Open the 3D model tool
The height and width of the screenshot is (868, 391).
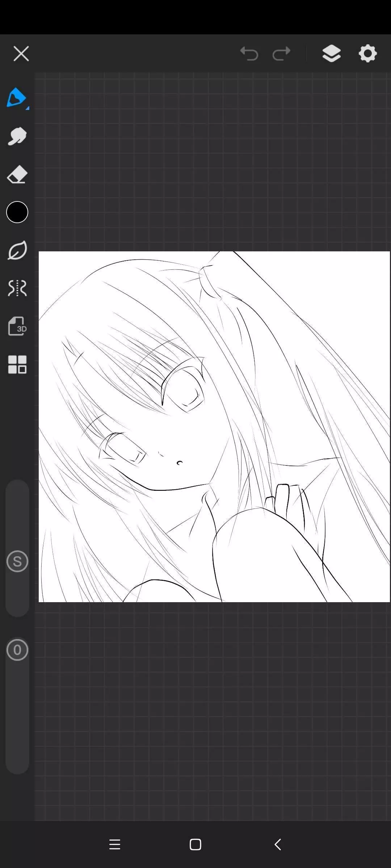(17, 326)
